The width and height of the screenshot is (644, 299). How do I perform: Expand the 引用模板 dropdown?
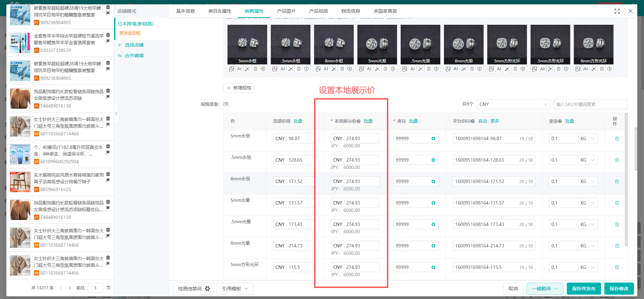coord(235,289)
